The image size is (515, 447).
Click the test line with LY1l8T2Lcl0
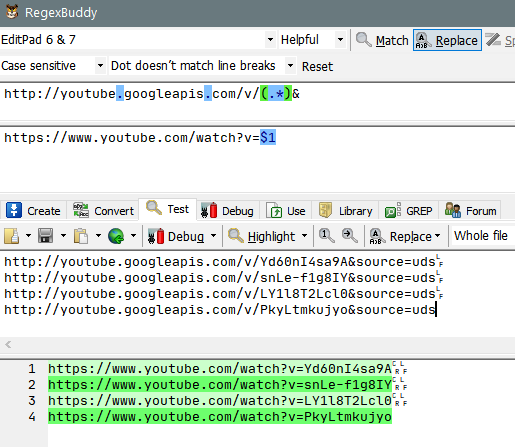click(x=220, y=294)
